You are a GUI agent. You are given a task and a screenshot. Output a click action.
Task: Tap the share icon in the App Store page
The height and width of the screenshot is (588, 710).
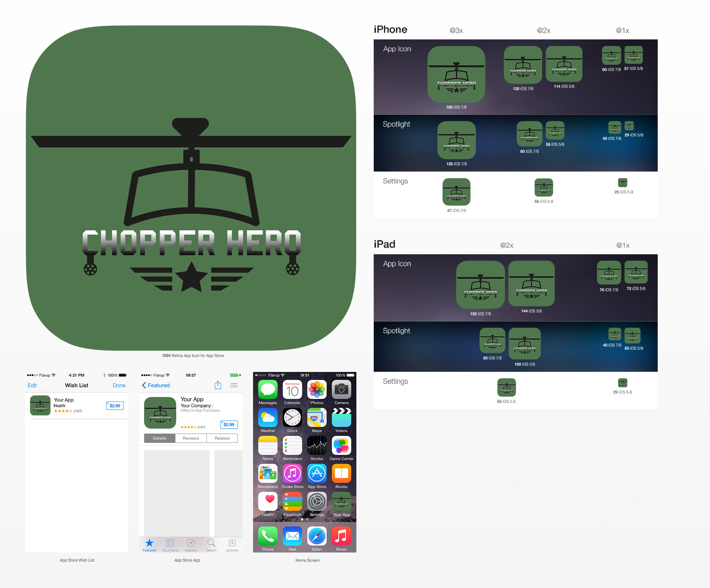218,385
